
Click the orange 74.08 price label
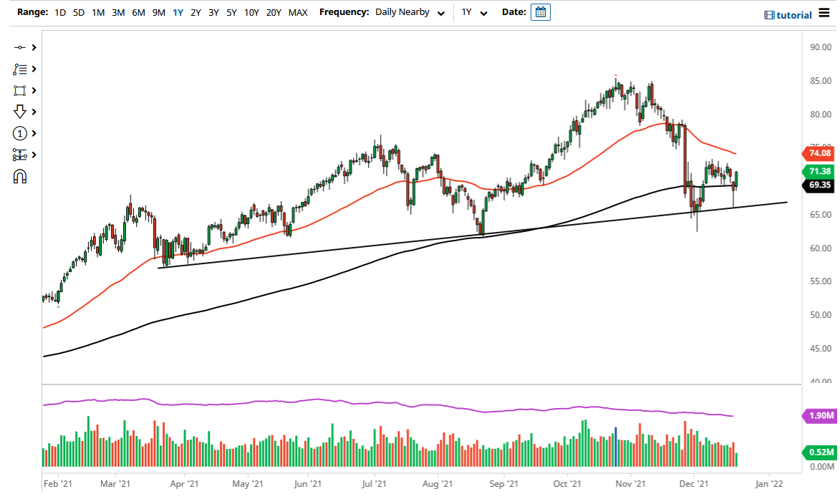819,153
